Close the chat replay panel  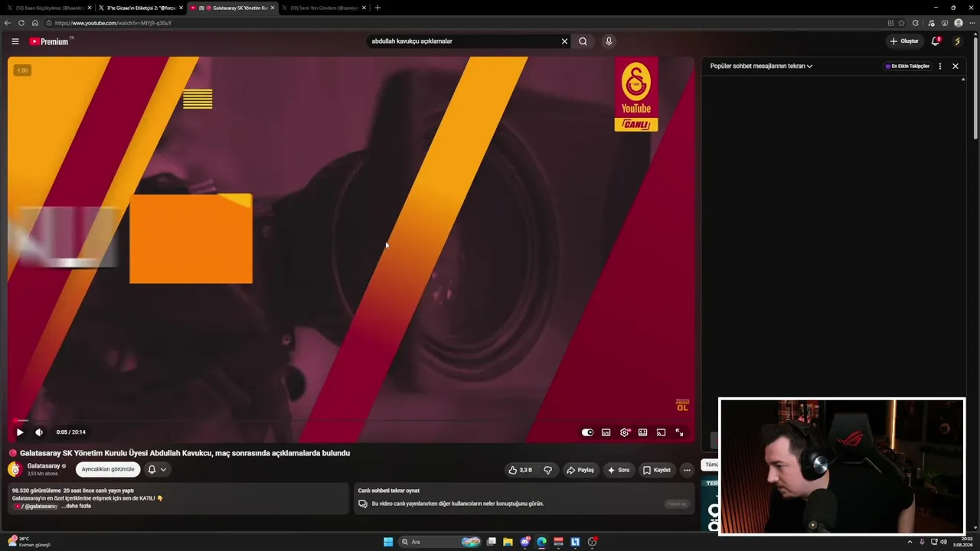point(955,67)
